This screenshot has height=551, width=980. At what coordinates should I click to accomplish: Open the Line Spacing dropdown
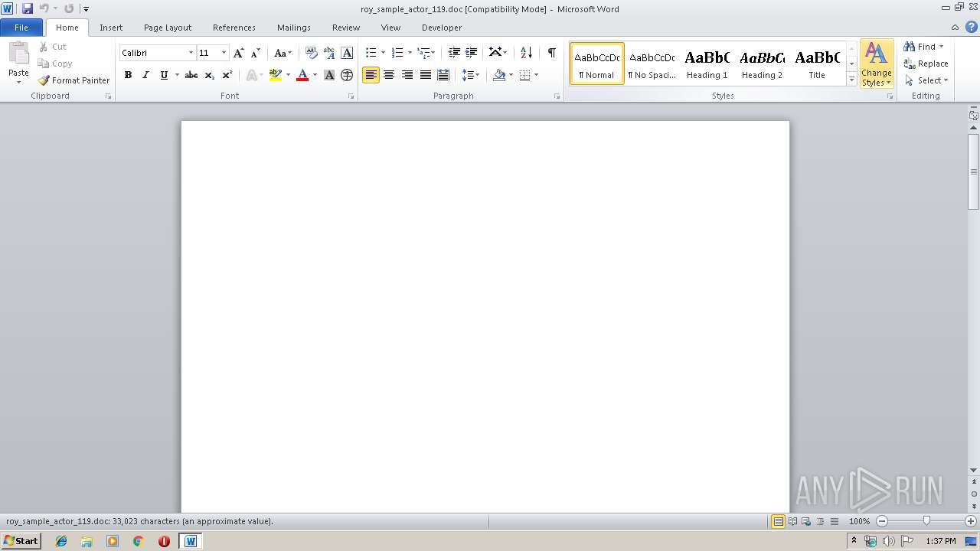[470, 75]
